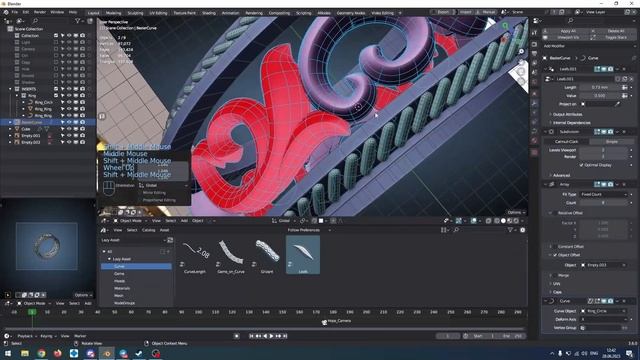Toggle the Optimal Display checkbox
Screen dimensions: 640x360
(x=581, y=165)
